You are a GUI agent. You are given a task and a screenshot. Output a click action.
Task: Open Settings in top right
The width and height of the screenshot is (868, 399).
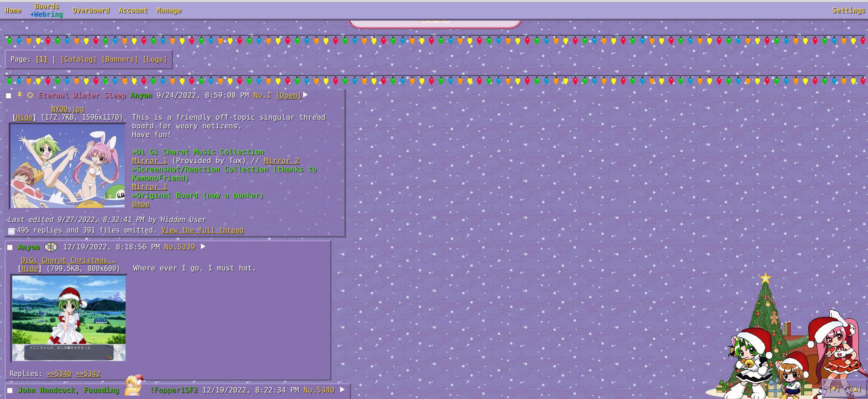(x=848, y=11)
